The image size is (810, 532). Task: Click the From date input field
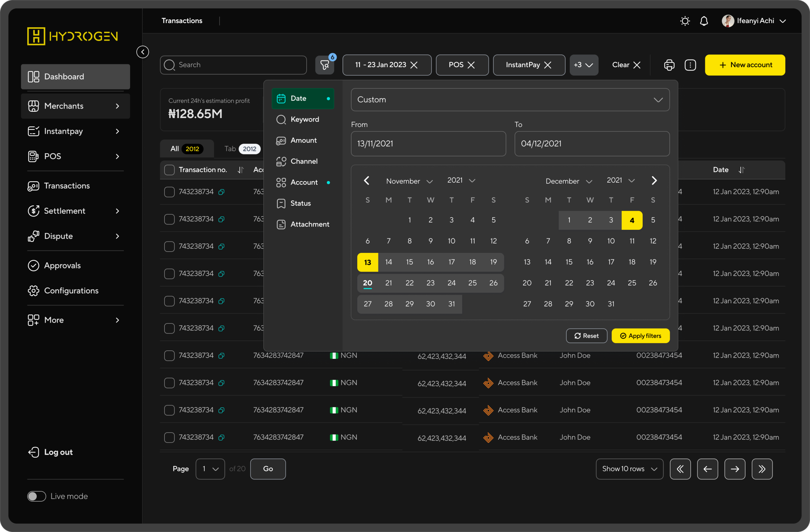pyautogui.click(x=428, y=144)
